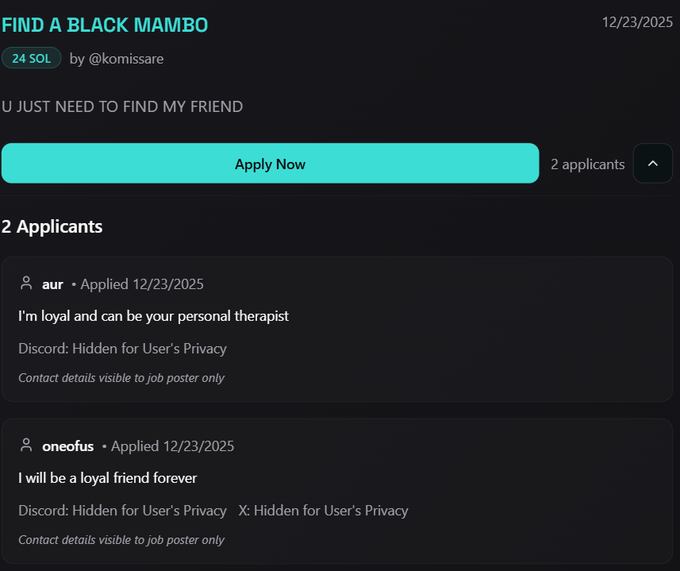Image resolution: width=680 pixels, height=571 pixels.
Task: Click aur's personal therapist application message
Action: (153, 316)
